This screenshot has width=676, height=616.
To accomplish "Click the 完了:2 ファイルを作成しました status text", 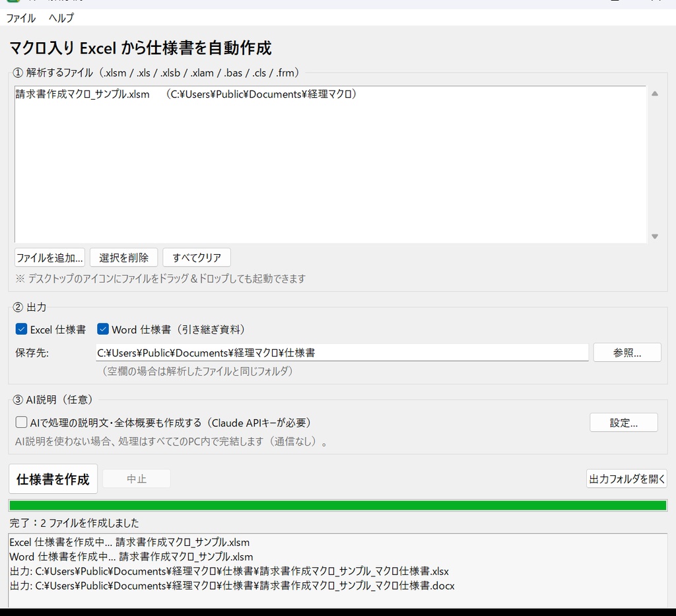I will click(74, 523).
